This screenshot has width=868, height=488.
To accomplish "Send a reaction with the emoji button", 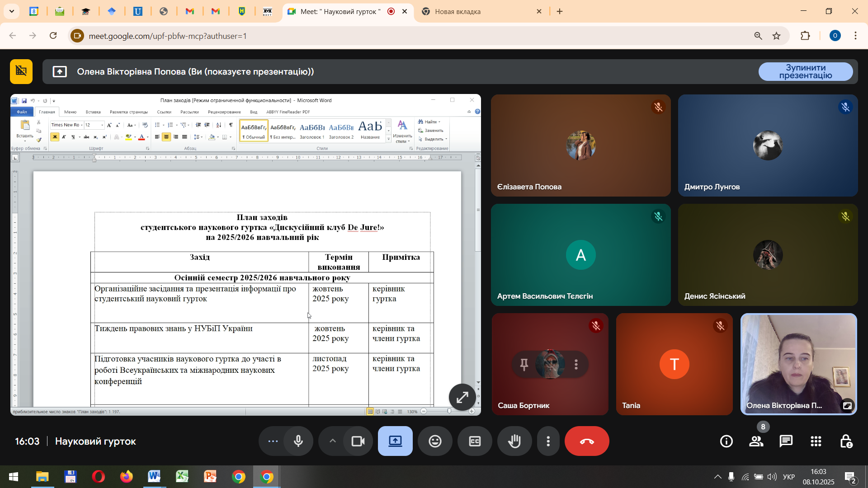I will (x=435, y=441).
